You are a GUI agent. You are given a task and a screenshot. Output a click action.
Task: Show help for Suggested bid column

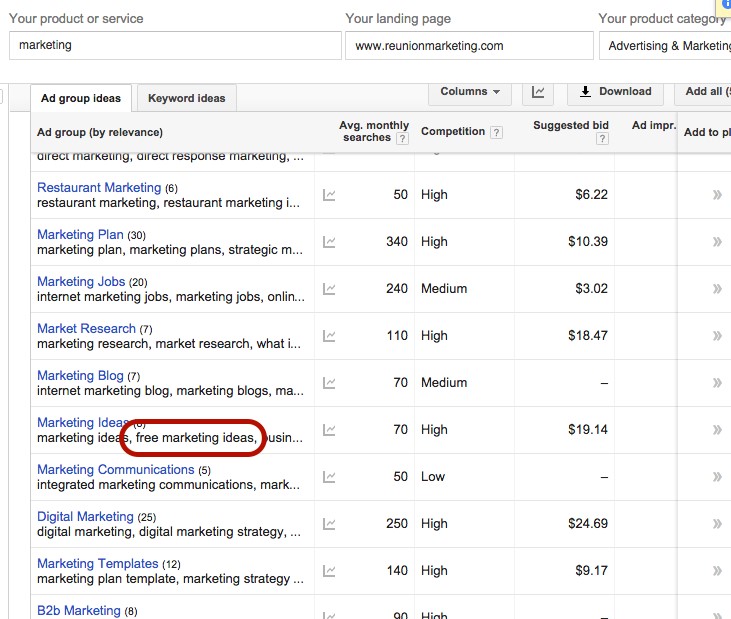[x=602, y=138]
